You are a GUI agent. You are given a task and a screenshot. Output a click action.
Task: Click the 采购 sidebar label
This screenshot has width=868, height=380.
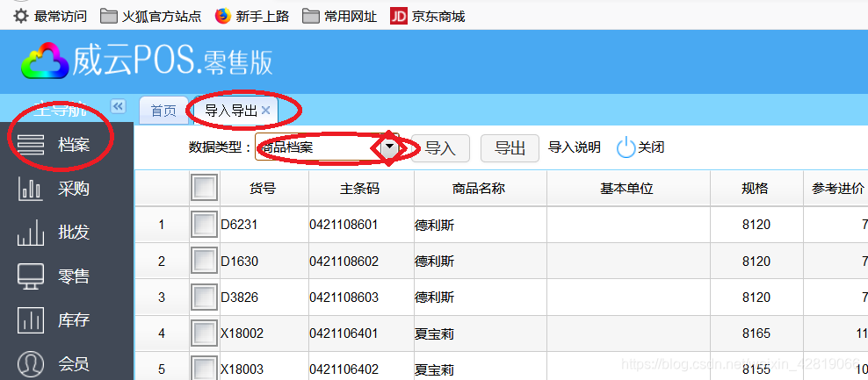tap(74, 190)
